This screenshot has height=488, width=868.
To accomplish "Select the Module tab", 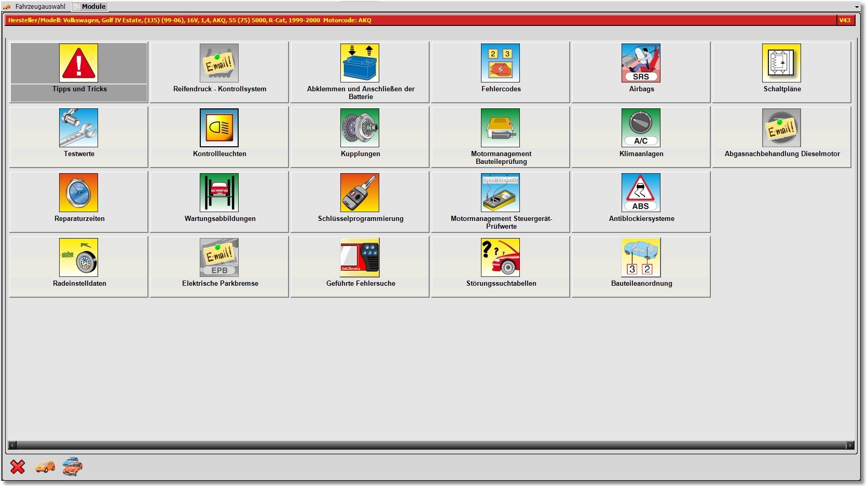I will tap(89, 7).
